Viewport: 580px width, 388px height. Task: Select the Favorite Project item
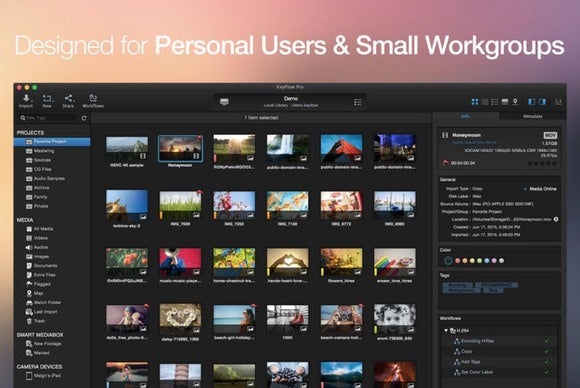[52, 142]
